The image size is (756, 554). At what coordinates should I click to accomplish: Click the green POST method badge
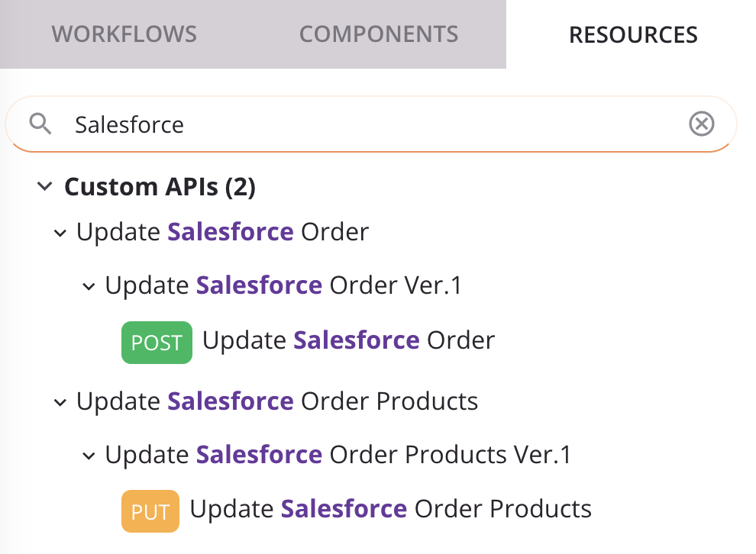[x=157, y=343]
